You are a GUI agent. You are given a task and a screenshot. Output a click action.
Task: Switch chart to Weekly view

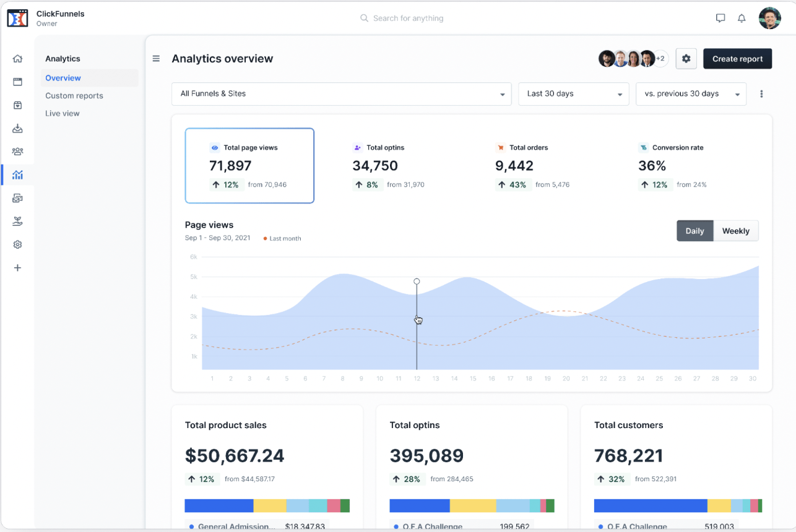[x=736, y=231]
